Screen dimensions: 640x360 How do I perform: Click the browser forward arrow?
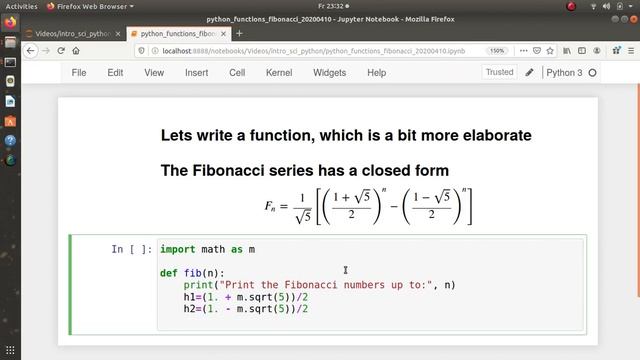click(46, 51)
